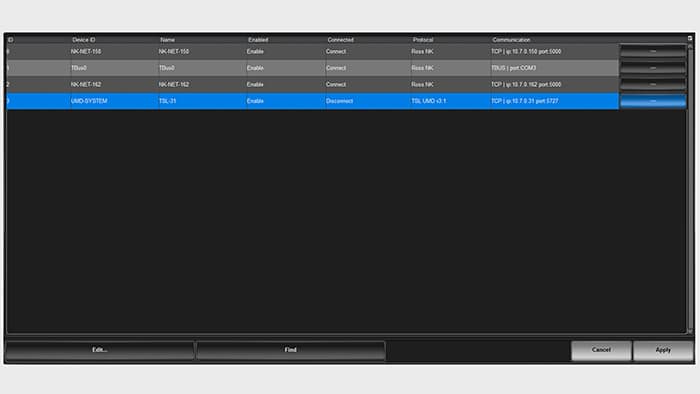Click the Find button
This screenshot has height=394, width=700.
tap(291, 350)
